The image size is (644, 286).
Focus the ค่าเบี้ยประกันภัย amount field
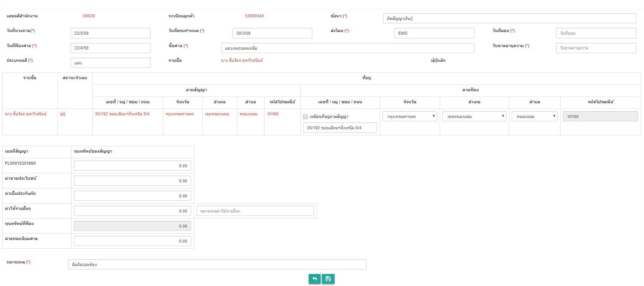pyautogui.click(x=132, y=196)
